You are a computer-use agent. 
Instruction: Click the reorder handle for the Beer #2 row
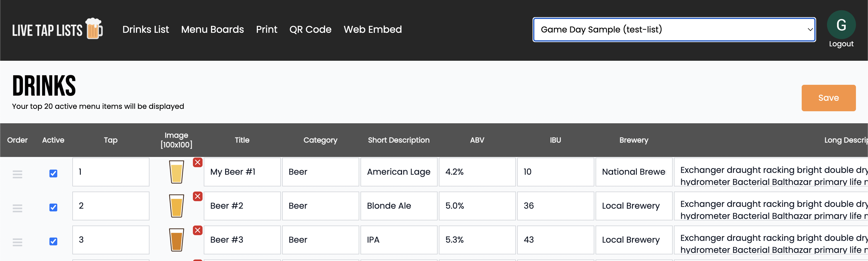[x=17, y=208]
